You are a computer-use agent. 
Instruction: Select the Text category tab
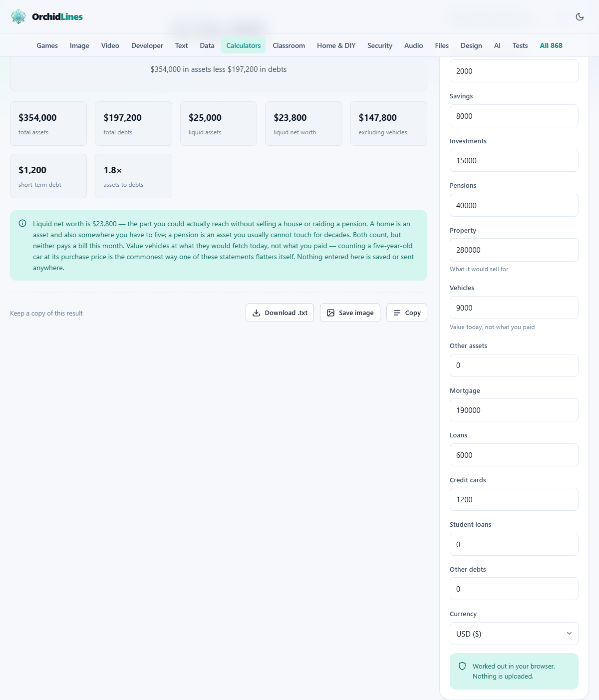click(x=182, y=45)
